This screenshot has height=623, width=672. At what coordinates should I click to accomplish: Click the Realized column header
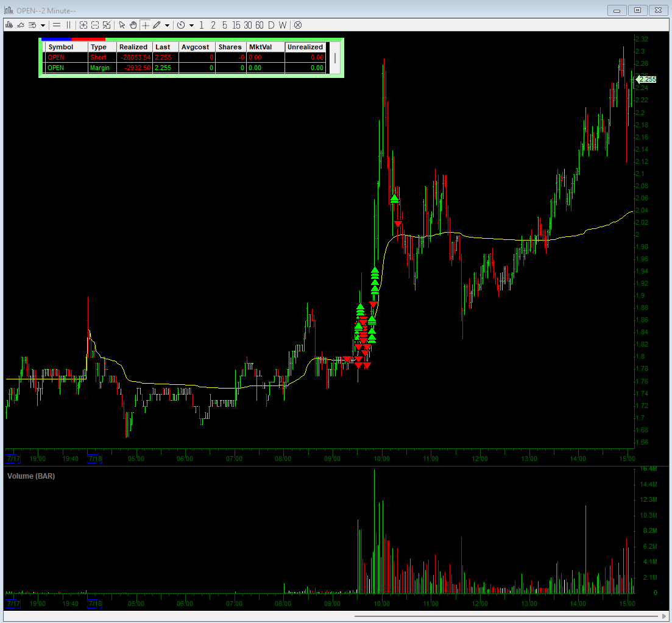[134, 47]
